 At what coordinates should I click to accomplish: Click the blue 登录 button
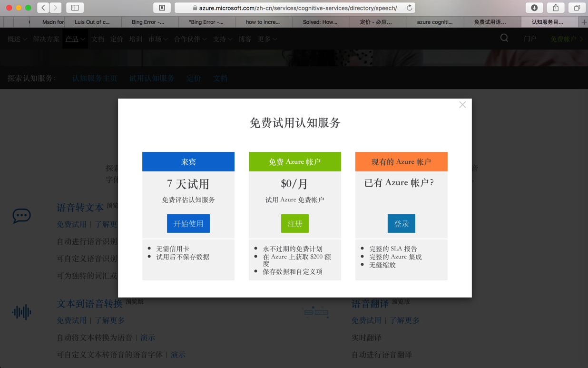click(x=402, y=223)
